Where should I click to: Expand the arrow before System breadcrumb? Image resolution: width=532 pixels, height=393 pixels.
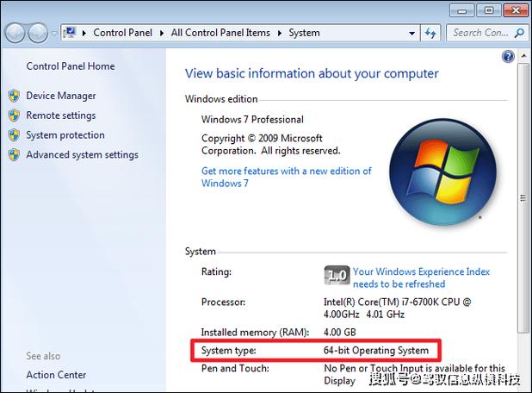click(x=280, y=34)
